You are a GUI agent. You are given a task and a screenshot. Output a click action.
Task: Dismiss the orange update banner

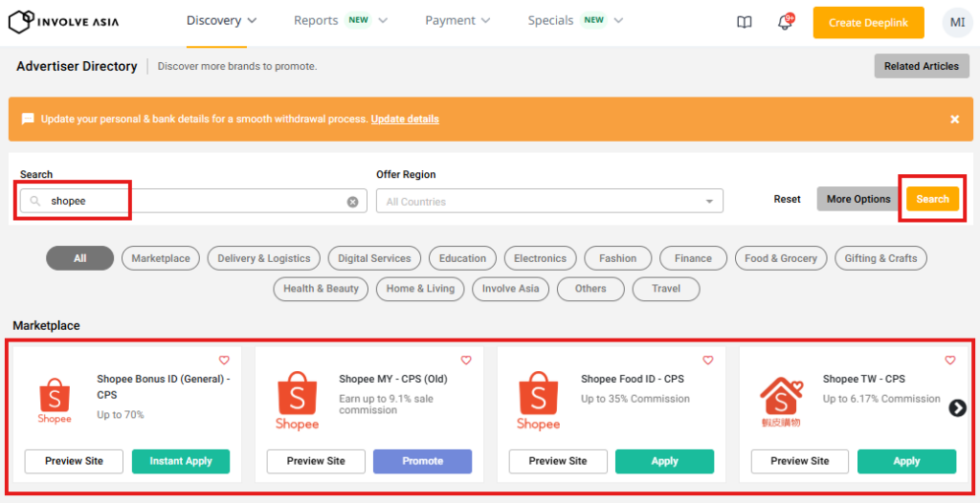pos(954,120)
